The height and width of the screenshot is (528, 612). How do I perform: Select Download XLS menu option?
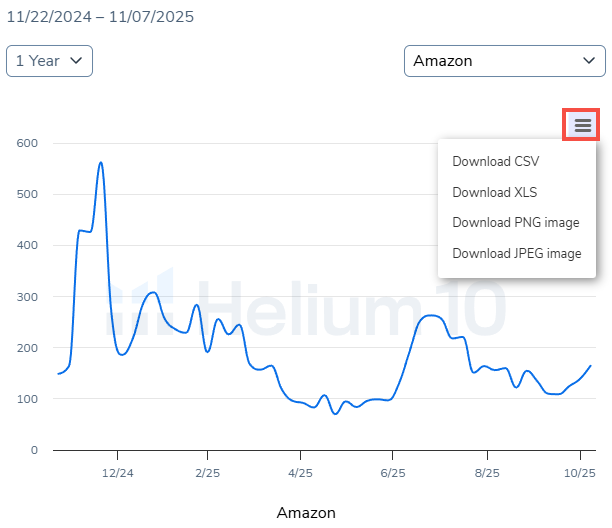(x=494, y=192)
